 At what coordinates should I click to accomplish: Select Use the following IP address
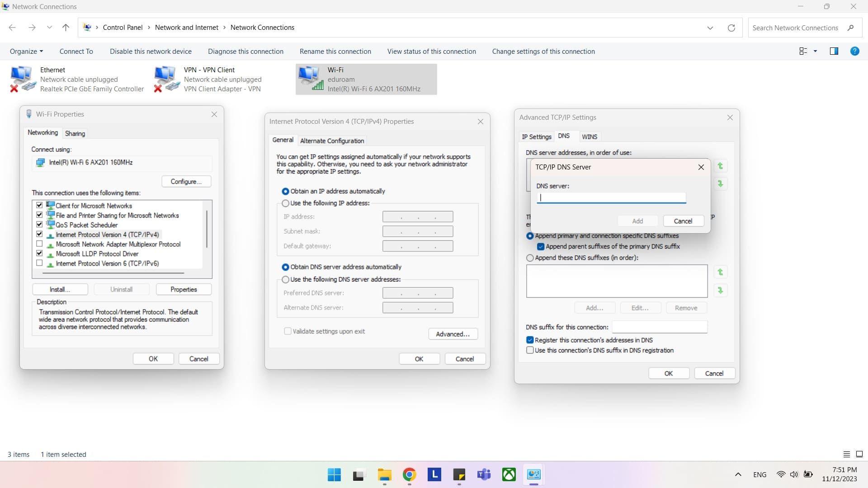pyautogui.click(x=285, y=203)
